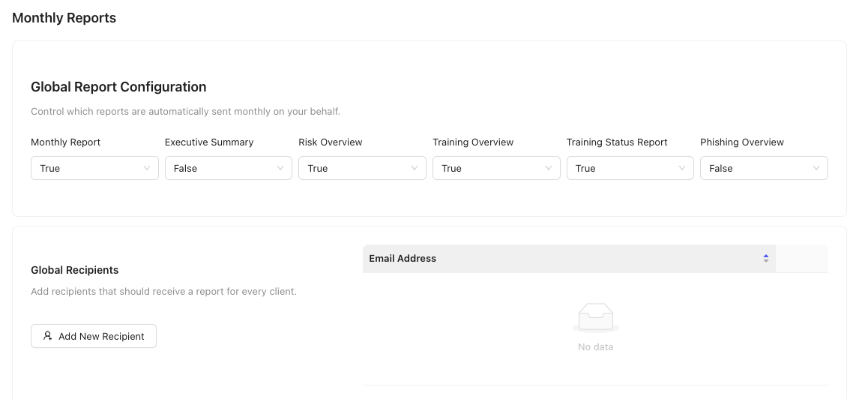Click the Phishing Overview label text
Viewport: 868px width, 399px height.
click(x=741, y=142)
